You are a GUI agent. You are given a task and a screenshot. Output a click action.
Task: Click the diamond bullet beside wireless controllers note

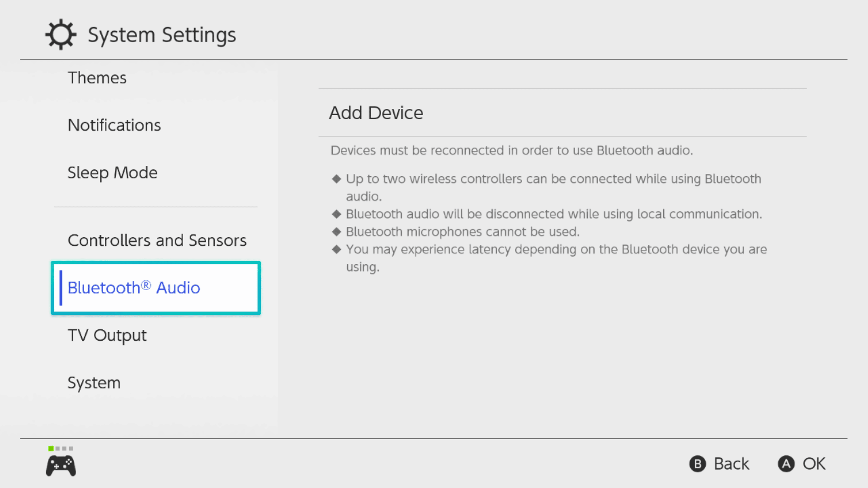click(x=336, y=179)
